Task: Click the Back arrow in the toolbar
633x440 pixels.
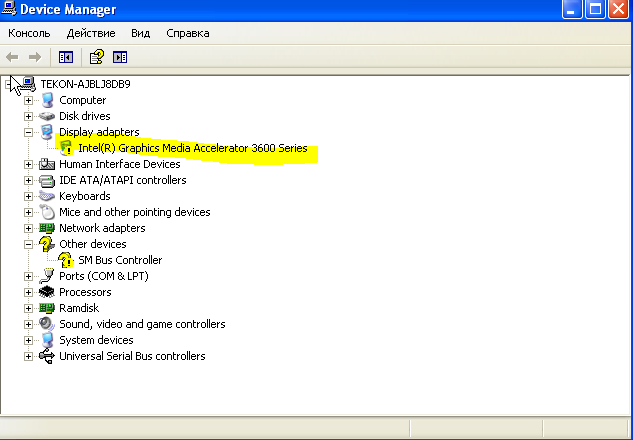Action: (13, 57)
